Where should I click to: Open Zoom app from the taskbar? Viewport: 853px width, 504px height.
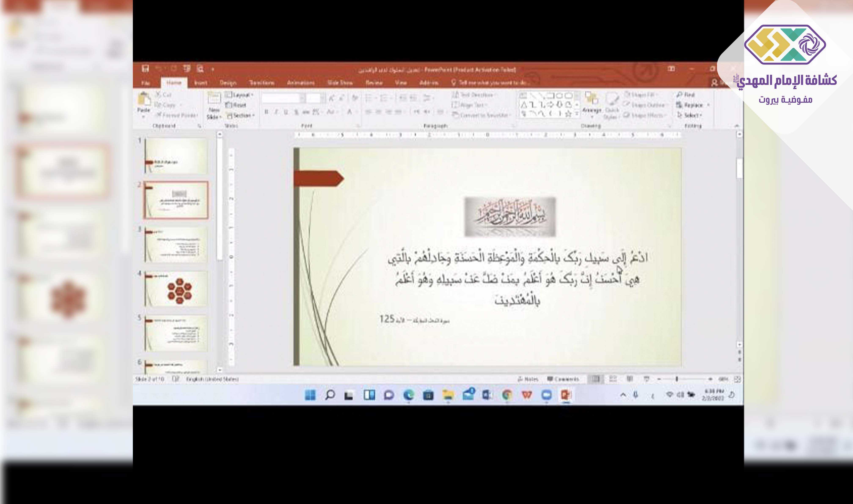coord(546,395)
